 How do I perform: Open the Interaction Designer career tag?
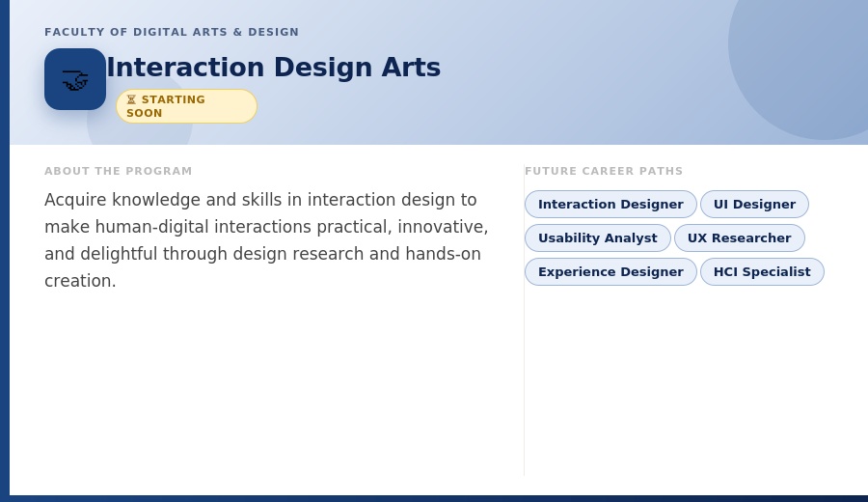[610, 205]
